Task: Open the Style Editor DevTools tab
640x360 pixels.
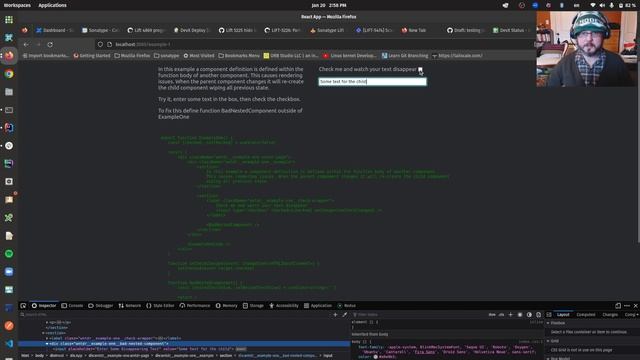Action: tap(160, 306)
